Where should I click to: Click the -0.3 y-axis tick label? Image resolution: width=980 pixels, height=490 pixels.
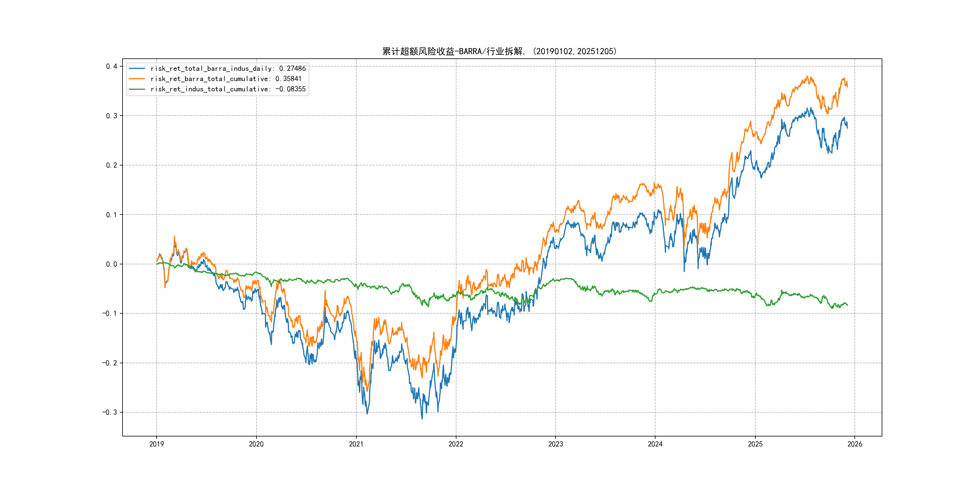pos(109,412)
